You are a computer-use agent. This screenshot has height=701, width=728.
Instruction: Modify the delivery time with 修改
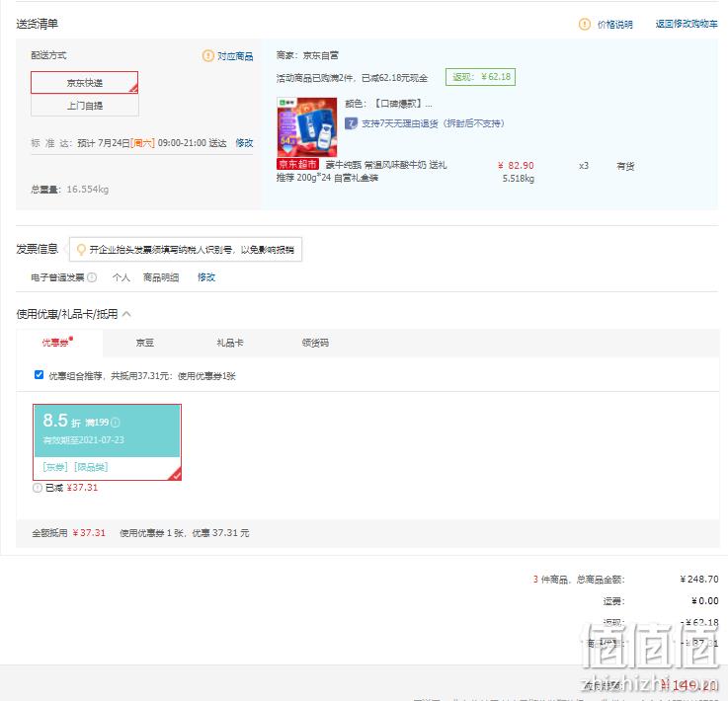coord(244,143)
